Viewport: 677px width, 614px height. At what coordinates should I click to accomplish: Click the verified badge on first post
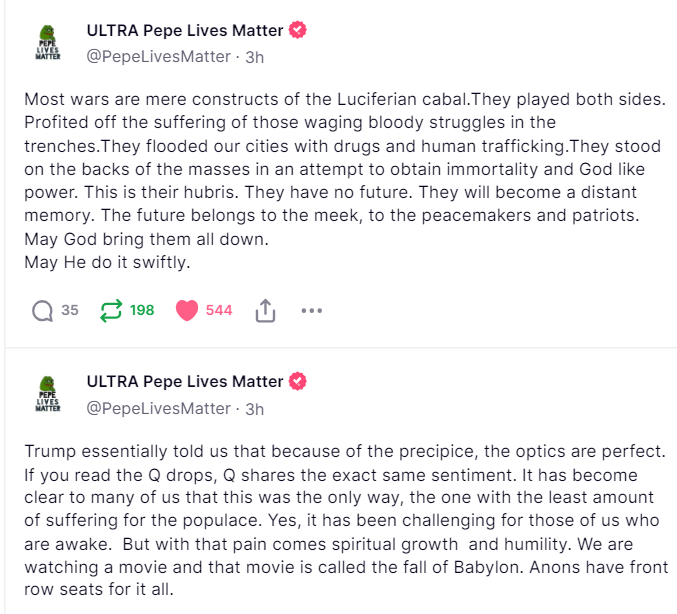pyautogui.click(x=298, y=31)
